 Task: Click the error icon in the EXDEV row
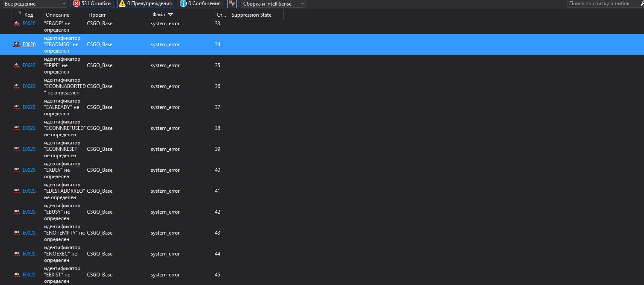(x=17, y=170)
